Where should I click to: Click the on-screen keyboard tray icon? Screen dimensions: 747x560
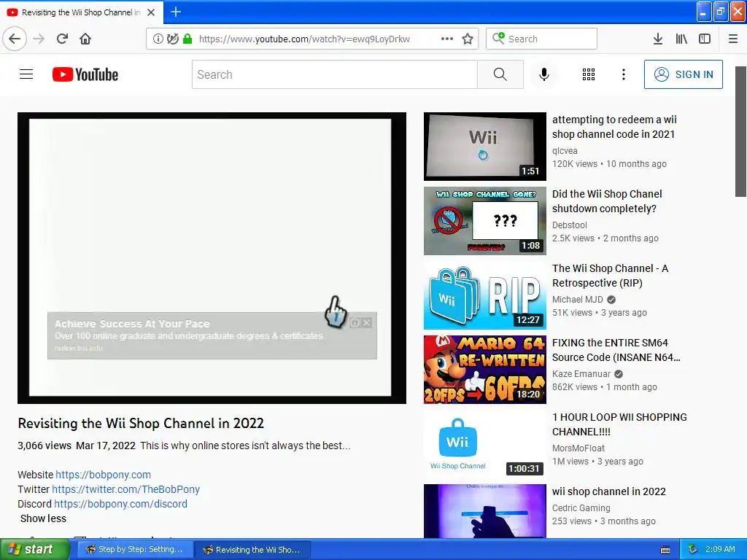(665, 550)
